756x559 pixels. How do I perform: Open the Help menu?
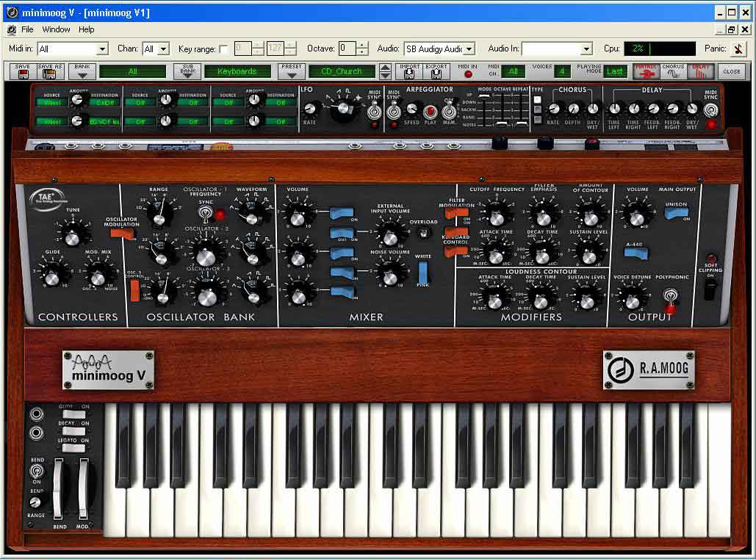tap(87, 29)
